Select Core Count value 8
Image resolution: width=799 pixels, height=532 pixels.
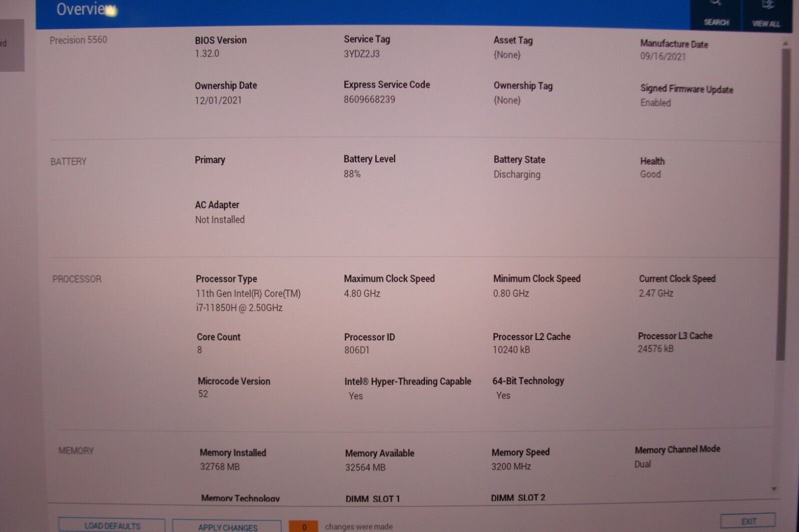coord(200,350)
